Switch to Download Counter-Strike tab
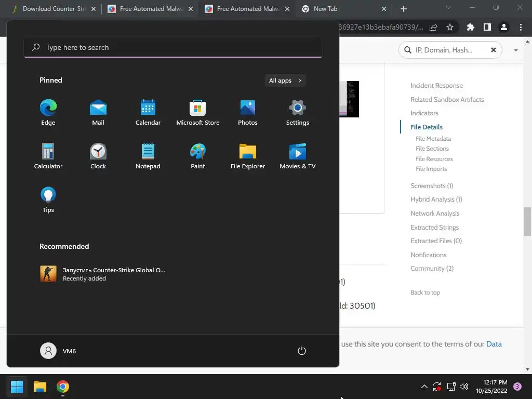Image resolution: width=532 pixels, height=399 pixels. [54, 9]
